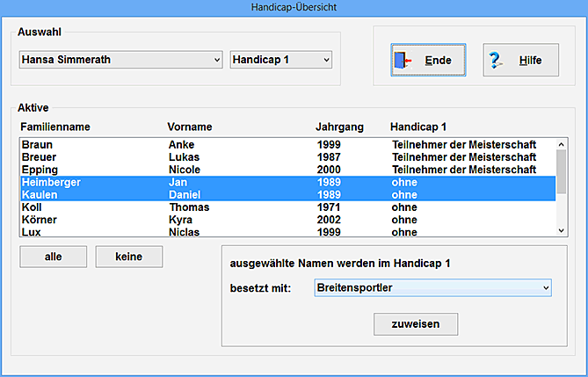The image size is (588, 377).
Task: Choose the Körner Kyra row
Action: [287, 220]
